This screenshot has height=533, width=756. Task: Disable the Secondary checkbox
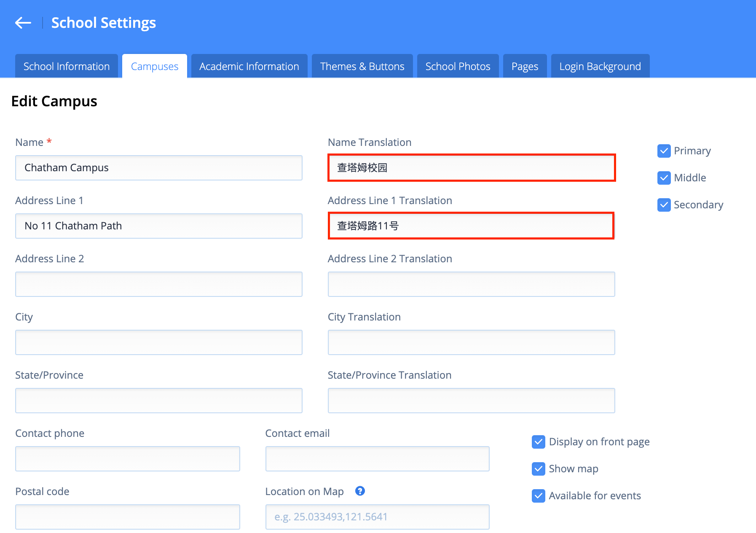click(x=664, y=205)
